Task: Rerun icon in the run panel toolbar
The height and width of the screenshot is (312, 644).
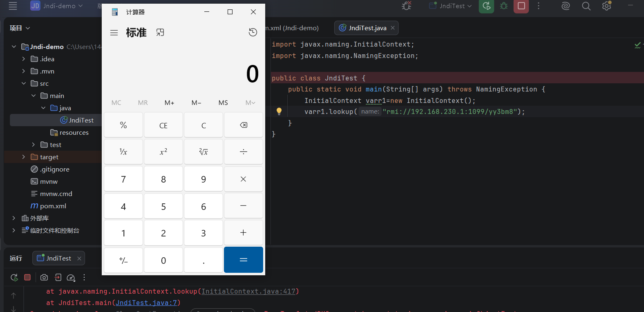Action: point(14,277)
